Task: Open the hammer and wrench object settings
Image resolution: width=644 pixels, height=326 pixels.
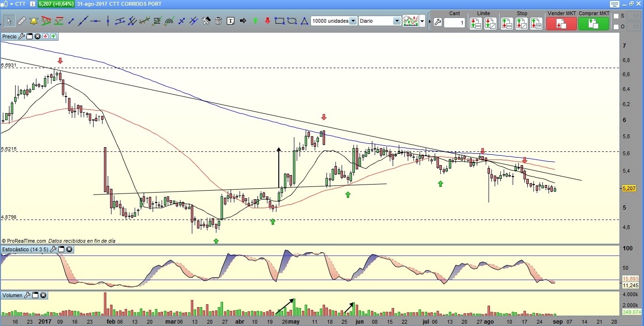Action: [x=206, y=21]
